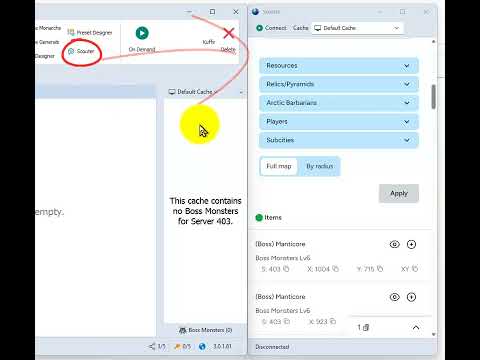Collapse the bottom panel with up chevron
Image resolution: width=480 pixels, height=360 pixels.
click(x=416, y=328)
